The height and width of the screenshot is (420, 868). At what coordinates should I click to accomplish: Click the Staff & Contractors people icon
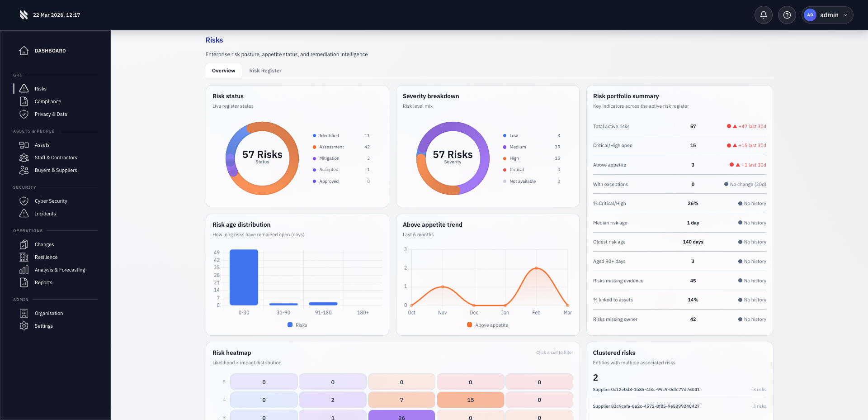[x=24, y=157]
